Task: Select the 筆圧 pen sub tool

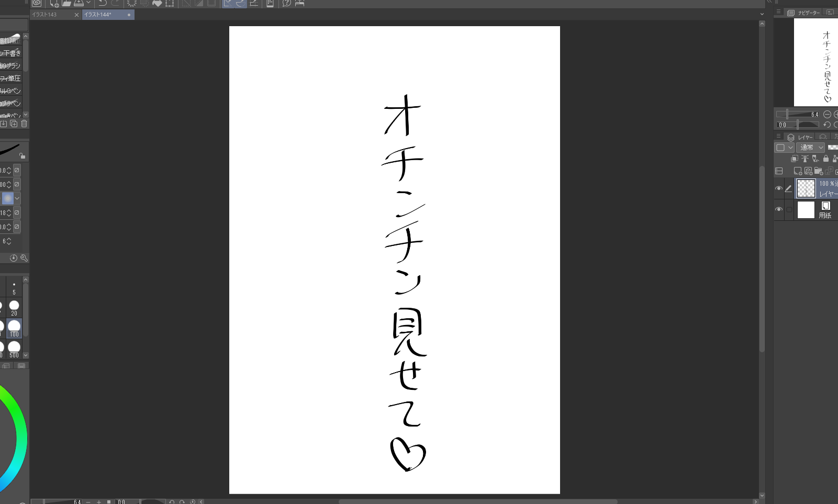Action: tap(10, 78)
